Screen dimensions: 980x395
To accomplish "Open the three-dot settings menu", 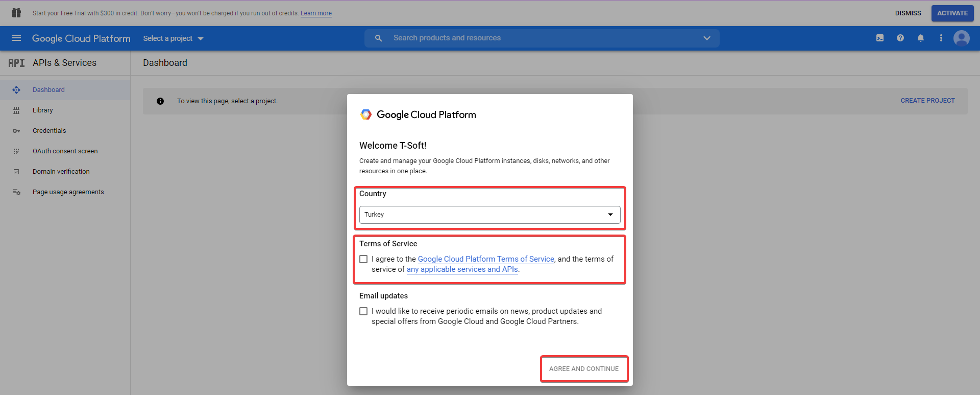I will [941, 38].
